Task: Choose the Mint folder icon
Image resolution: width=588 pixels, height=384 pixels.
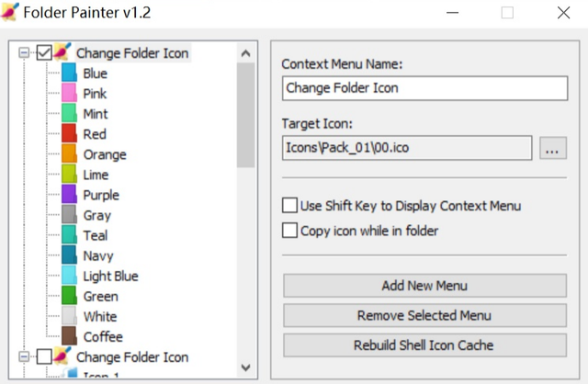Action: coord(70,113)
